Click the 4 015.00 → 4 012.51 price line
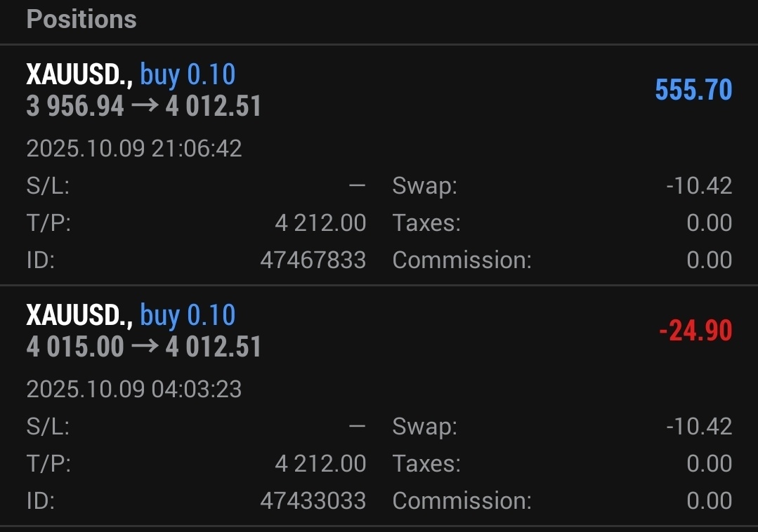This screenshot has height=532, width=758. point(143,347)
